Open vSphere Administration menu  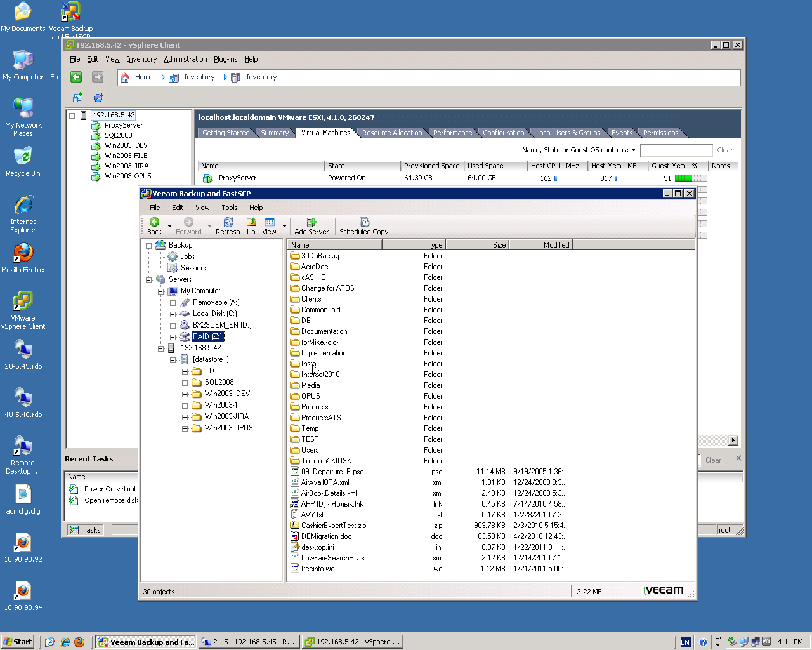(x=185, y=59)
